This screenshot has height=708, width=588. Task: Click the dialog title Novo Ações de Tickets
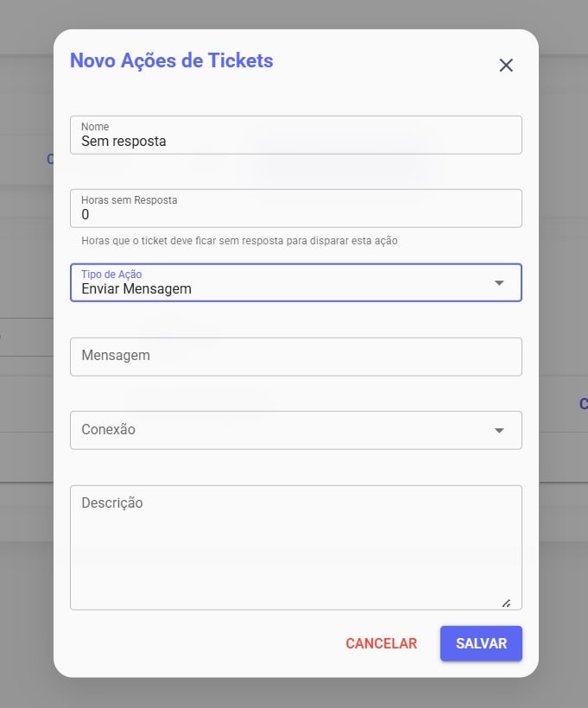pyautogui.click(x=171, y=60)
